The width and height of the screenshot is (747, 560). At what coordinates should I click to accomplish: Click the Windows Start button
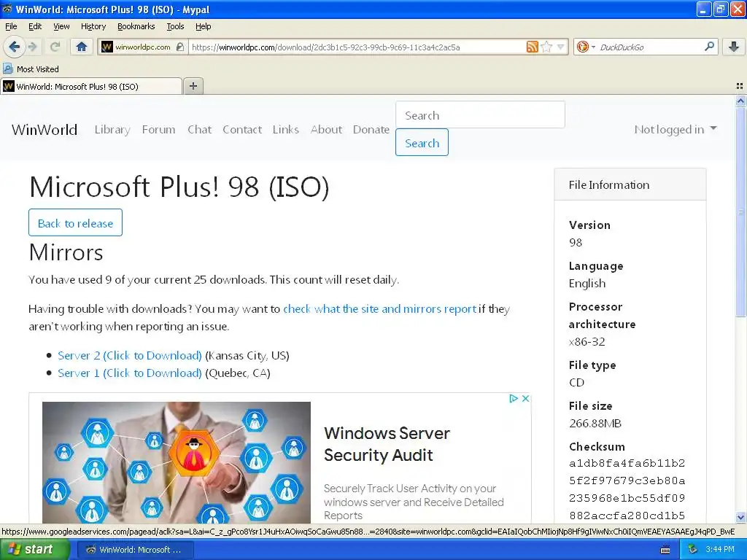coord(35,550)
